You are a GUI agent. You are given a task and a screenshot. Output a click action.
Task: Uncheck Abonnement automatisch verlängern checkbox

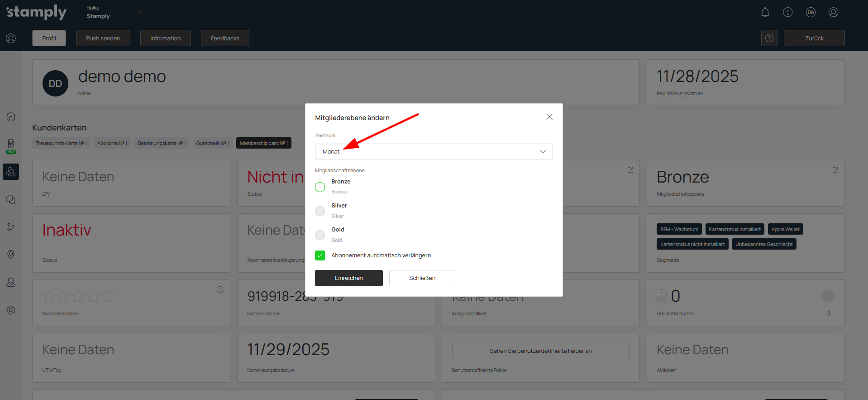coord(320,255)
